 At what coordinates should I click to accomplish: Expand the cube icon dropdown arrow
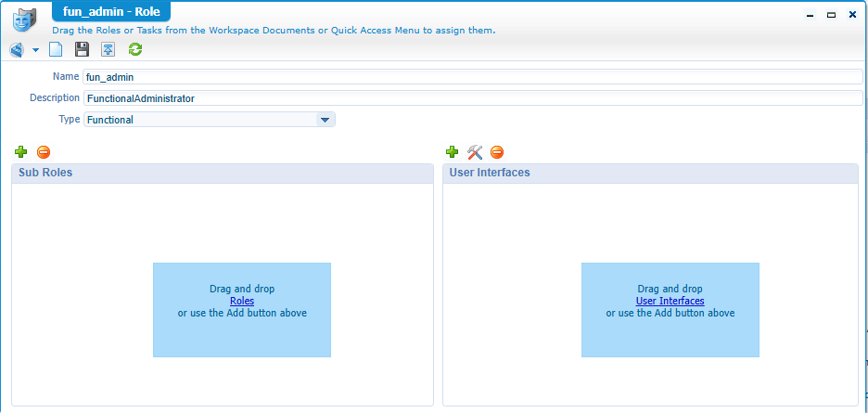(36, 50)
